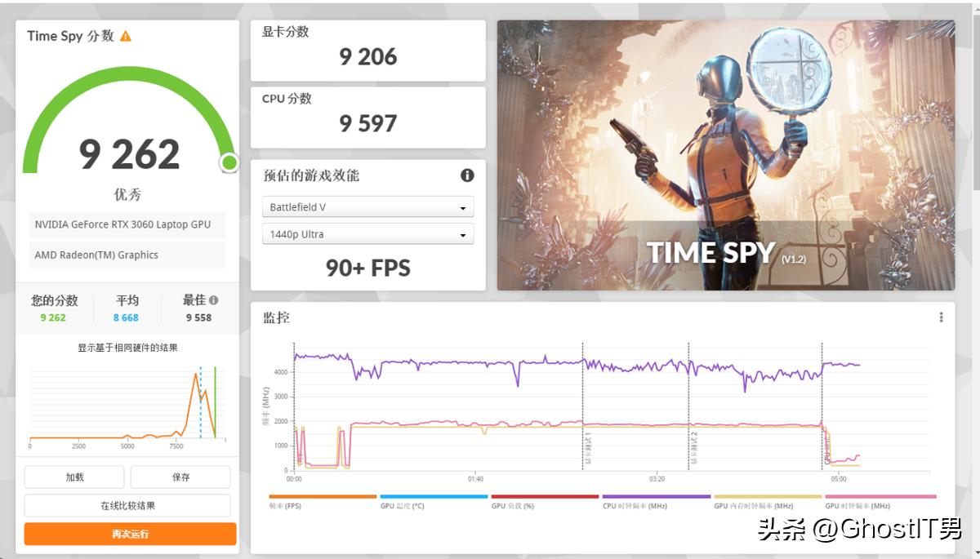The image size is (980, 559).
Task: Click the green knob on the score gauge
Action: point(229,163)
